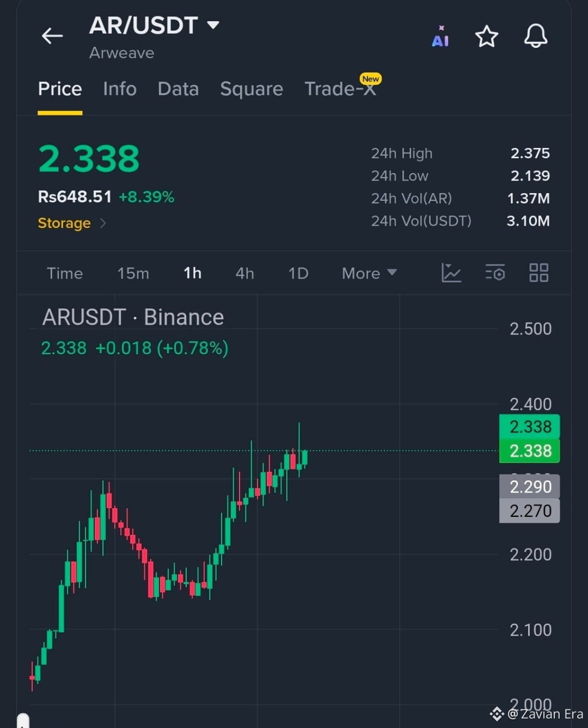Image resolution: width=588 pixels, height=728 pixels.
Task: Switch to the Info tab
Action: [120, 89]
